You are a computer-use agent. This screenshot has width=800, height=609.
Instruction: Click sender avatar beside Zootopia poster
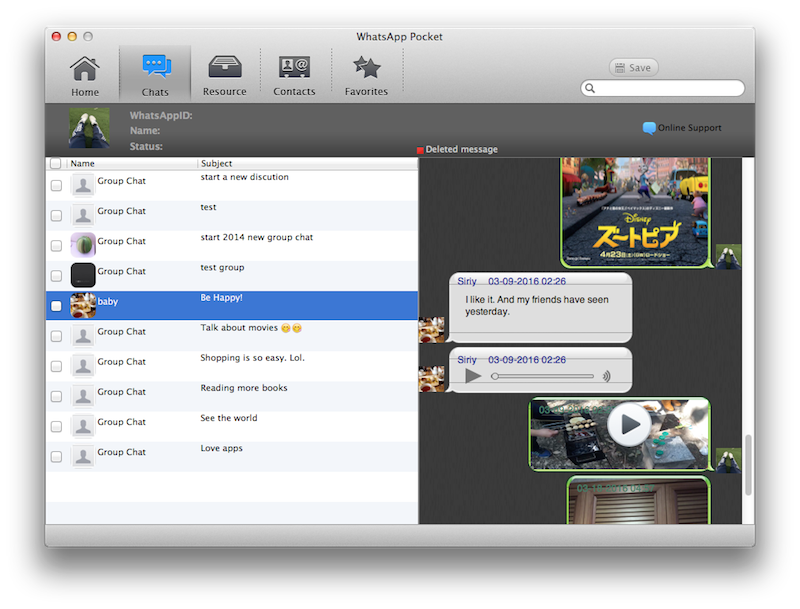pyautogui.click(x=729, y=257)
